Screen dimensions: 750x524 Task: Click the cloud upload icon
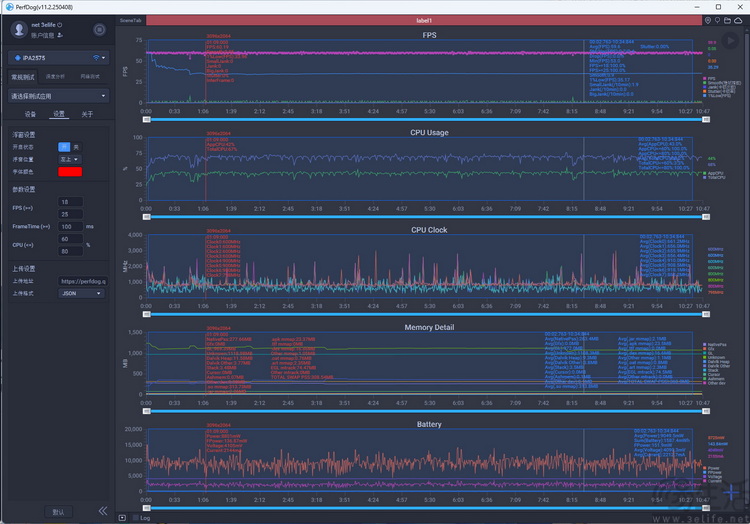click(x=738, y=21)
